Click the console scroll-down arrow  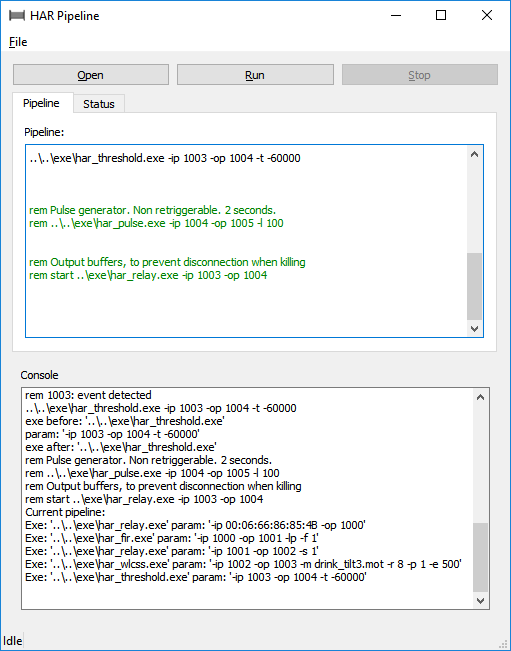(480, 600)
